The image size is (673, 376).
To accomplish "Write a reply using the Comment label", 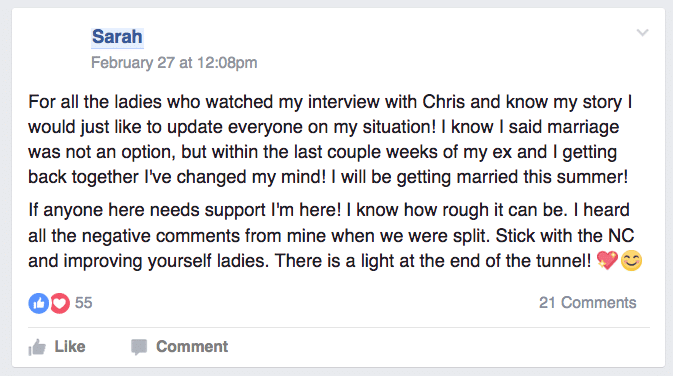I will 192,346.
